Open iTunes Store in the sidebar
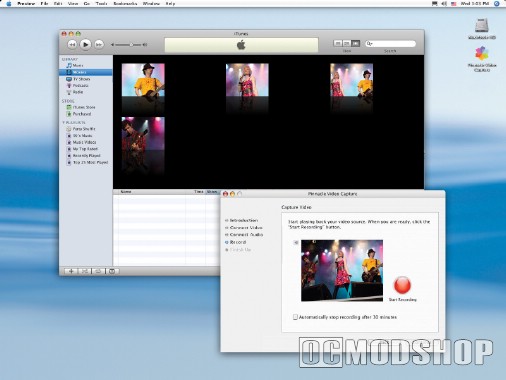Viewport: 506px width, 380px height. [x=85, y=107]
